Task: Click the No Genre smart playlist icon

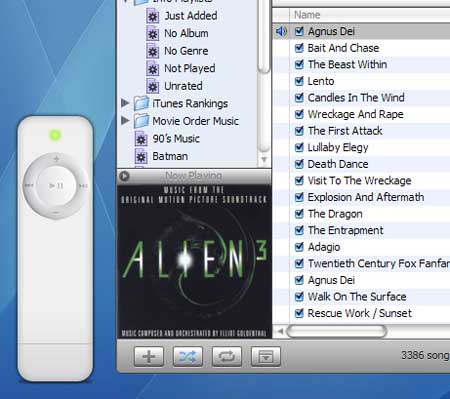Action: pyautogui.click(x=153, y=51)
